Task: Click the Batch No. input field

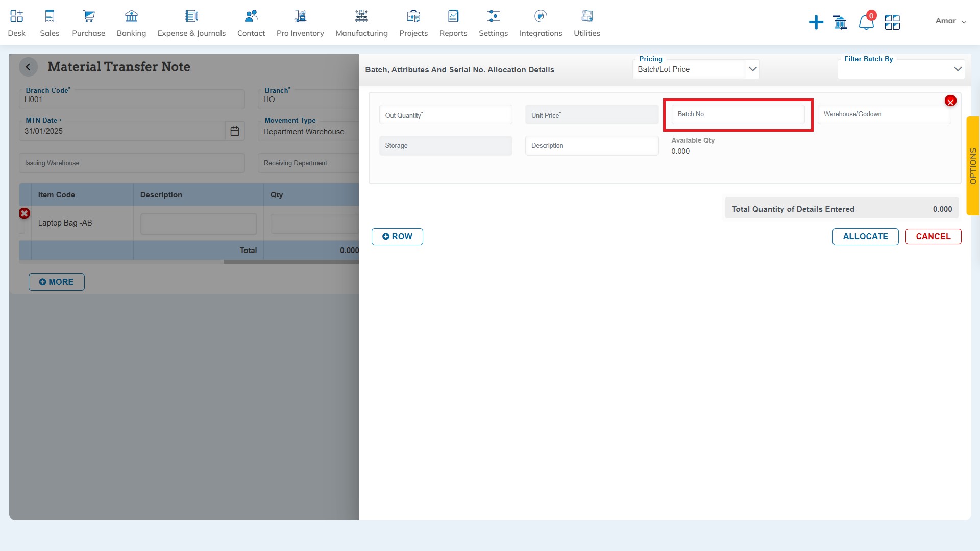Action: [x=738, y=114]
